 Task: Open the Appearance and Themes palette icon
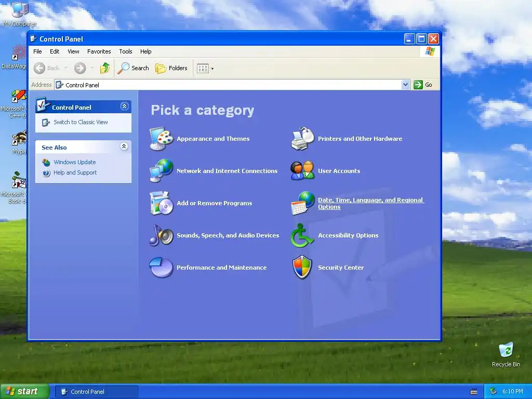pyautogui.click(x=162, y=139)
